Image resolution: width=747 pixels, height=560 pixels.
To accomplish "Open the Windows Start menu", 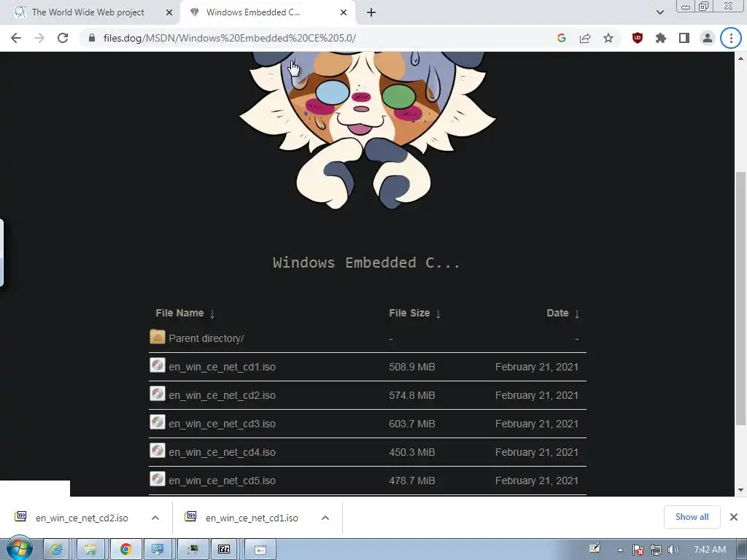I will click(x=19, y=549).
